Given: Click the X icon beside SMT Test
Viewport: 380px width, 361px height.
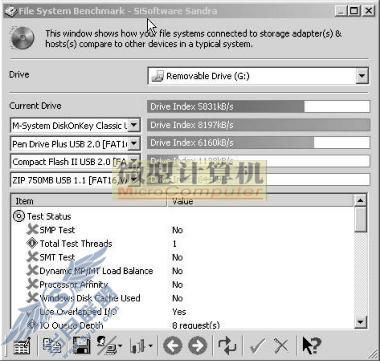Looking at the screenshot, I should tap(32, 257).
